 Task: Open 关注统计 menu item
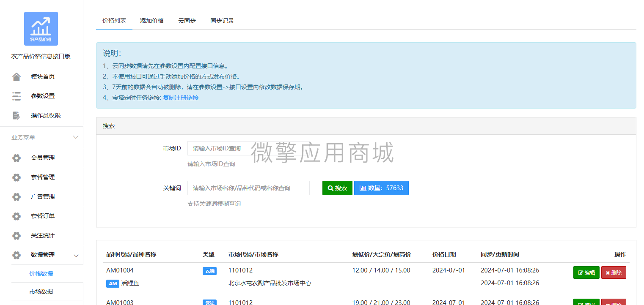pyautogui.click(x=43, y=235)
